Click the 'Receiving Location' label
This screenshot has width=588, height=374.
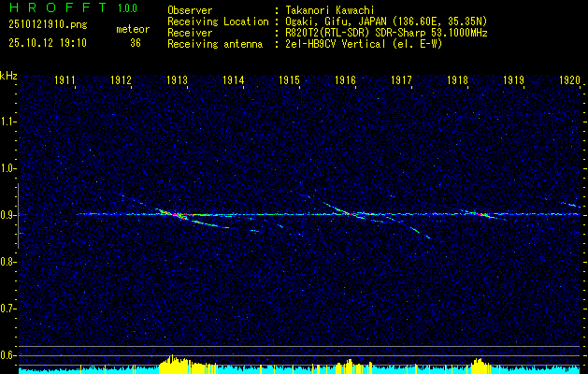pyautogui.click(x=218, y=22)
